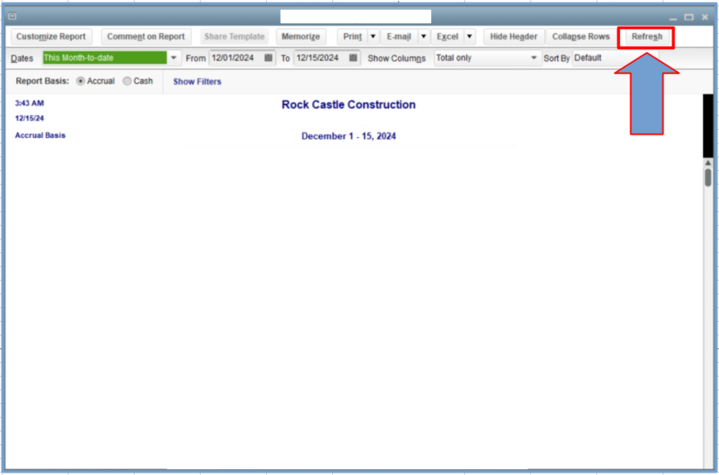Select the Accrual report basis
Viewport: 719px width, 475px height.
pyautogui.click(x=81, y=81)
